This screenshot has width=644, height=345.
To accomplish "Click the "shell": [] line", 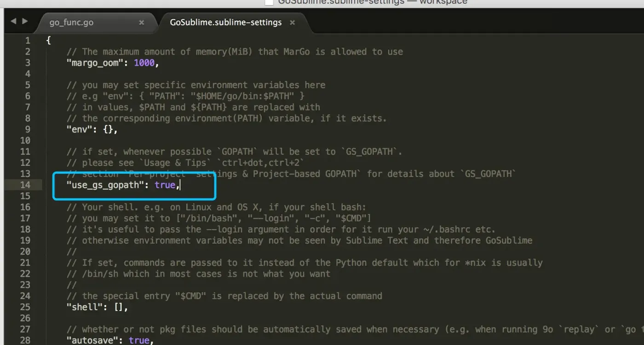I will tap(97, 307).
